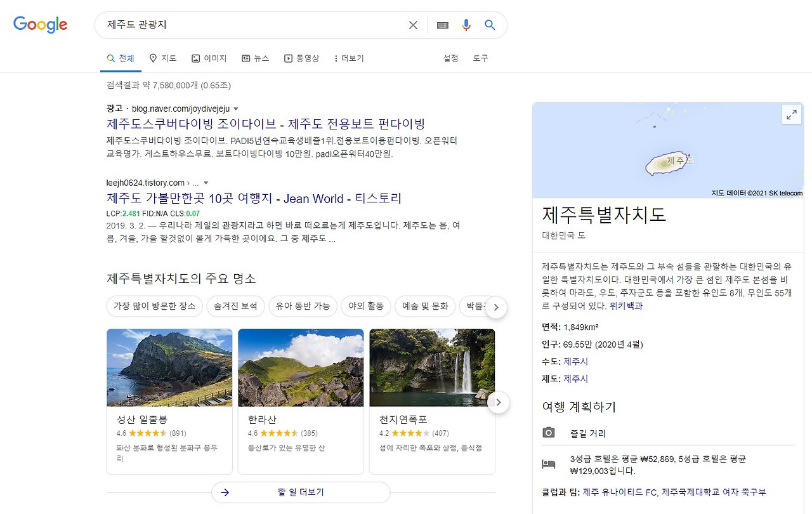Open 제주시 link next to 수도
Image resolution: width=812 pixels, height=514 pixels.
tap(576, 362)
